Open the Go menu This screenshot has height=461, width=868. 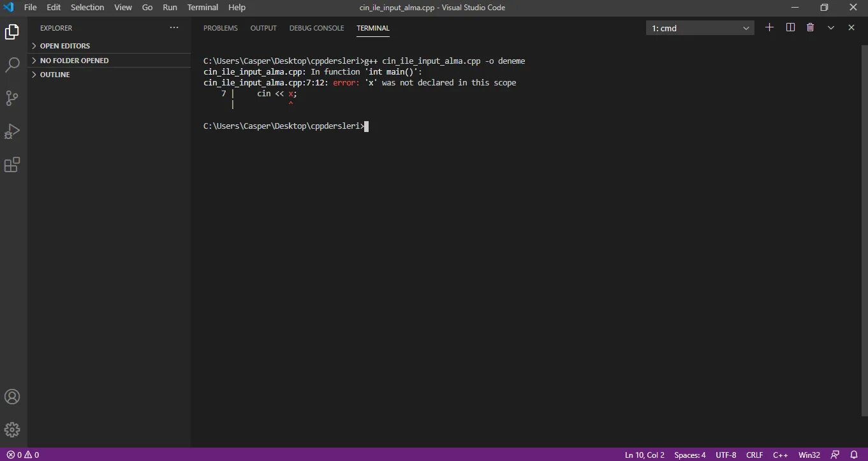(147, 8)
